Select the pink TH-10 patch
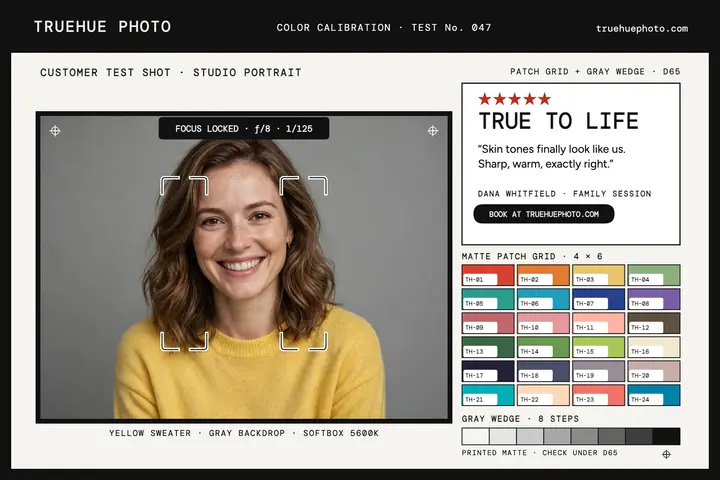Image resolution: width=720 pixels, height=480 pixels. (x=543, y=323)
